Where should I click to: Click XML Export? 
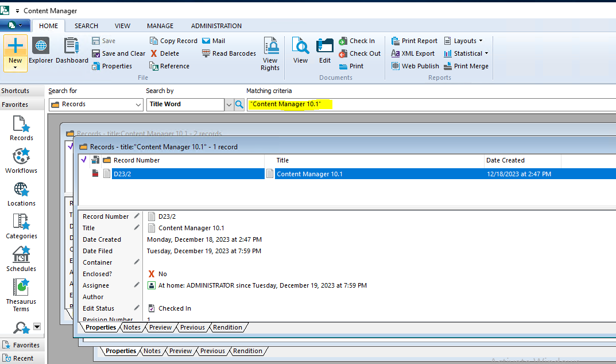(413, 53)
